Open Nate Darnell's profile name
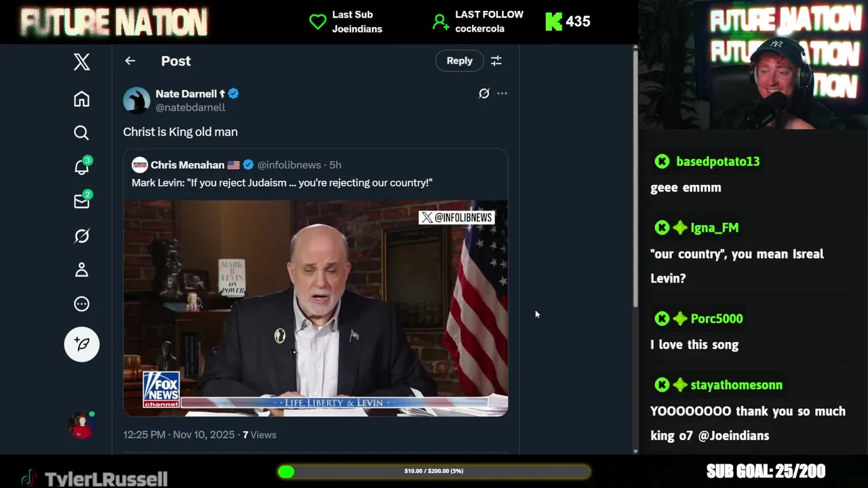The width and height of the screenshot is (868, 488). (x=186, y=94)
